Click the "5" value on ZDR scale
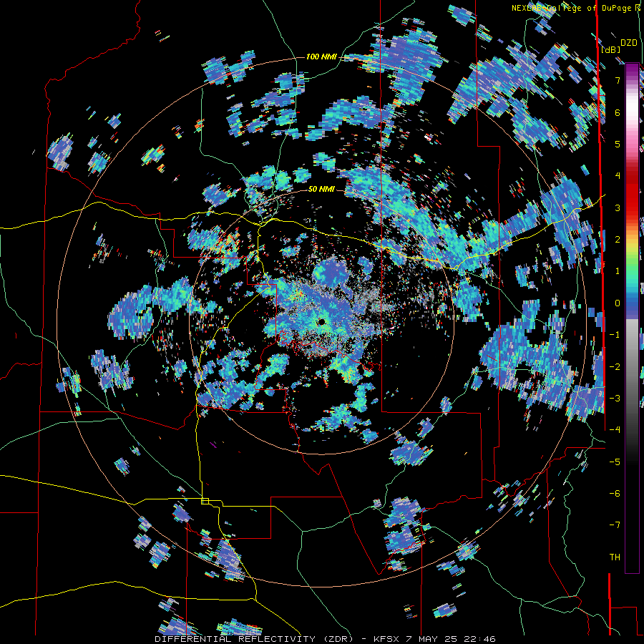The image size is (644, 644). [618, 144]
